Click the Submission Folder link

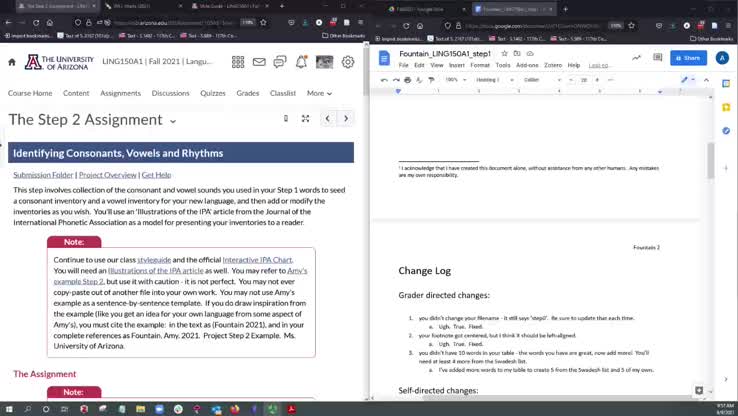tap(42, 174)
